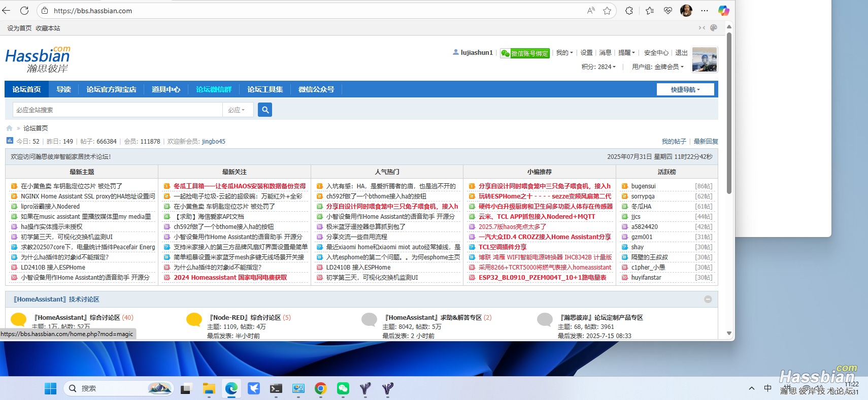Click 设为首页 link

(19, 28)
